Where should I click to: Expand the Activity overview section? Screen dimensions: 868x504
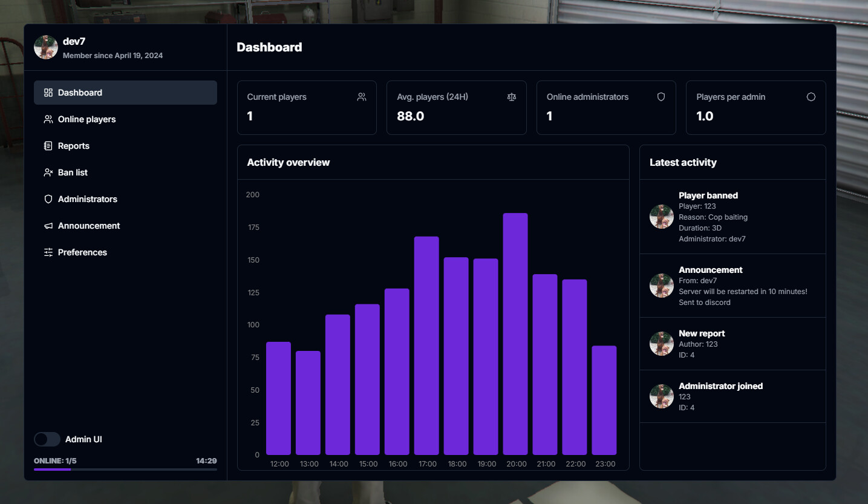coord(288,162)
